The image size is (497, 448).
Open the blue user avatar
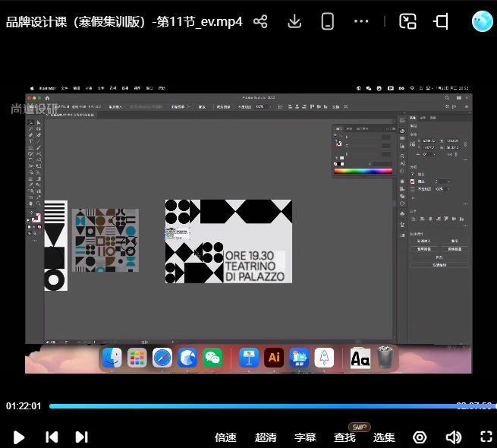coord(481,21)
